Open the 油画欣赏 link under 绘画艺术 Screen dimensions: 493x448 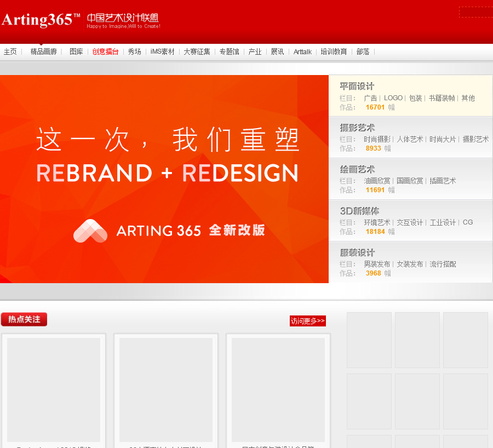(x=377, y=181)
